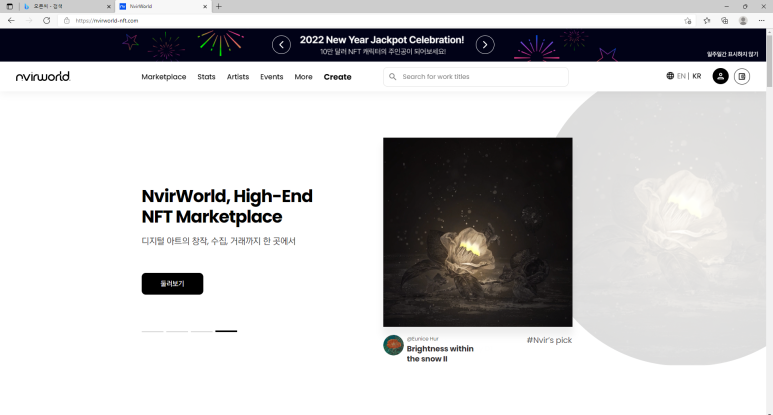Open the wallet icon in header
Image resolution: width=773 pixels, height=415 pixels.
tap(742, 76)
